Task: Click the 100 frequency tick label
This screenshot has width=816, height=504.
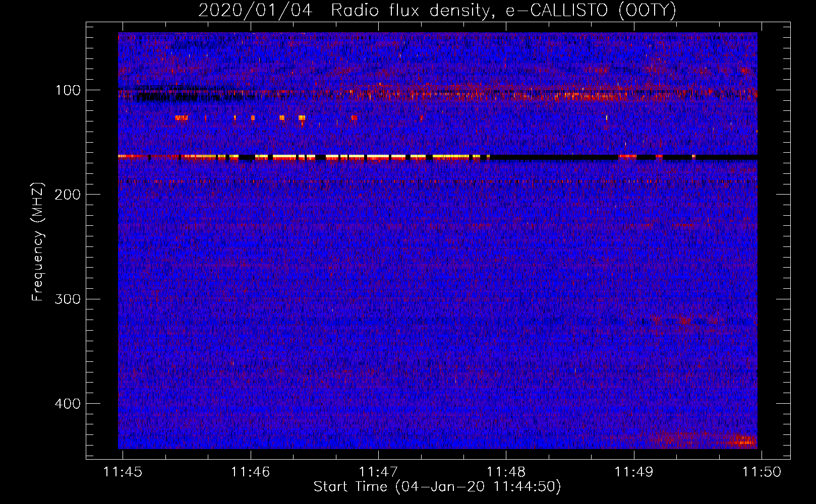Action: [68, 90]
